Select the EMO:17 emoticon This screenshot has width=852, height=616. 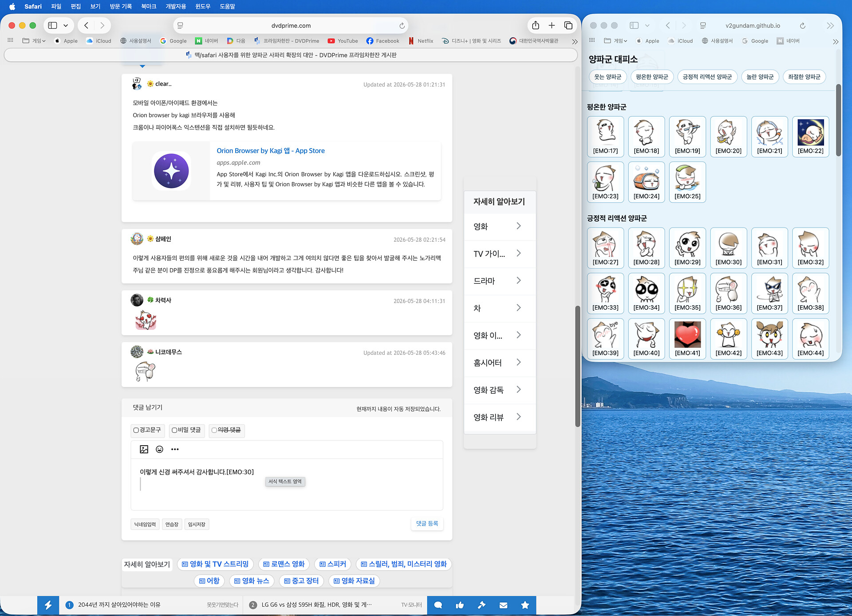(605, 137)
